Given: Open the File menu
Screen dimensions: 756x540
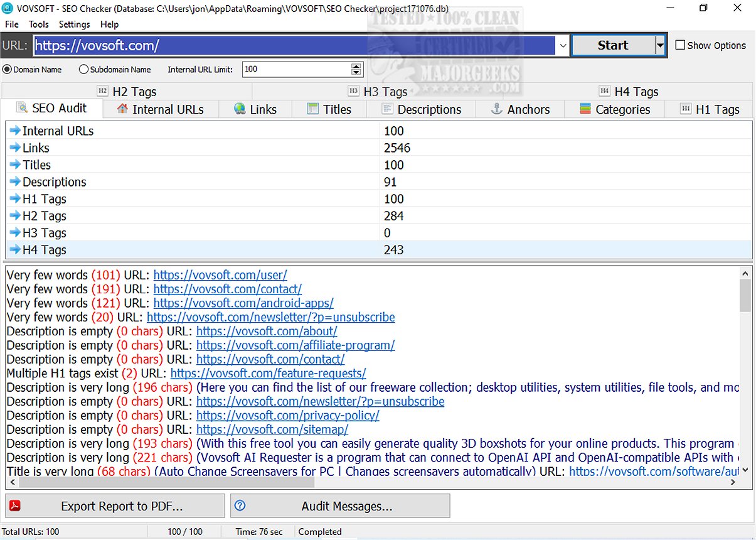Looking at the screenshot, I should point(12,24).
